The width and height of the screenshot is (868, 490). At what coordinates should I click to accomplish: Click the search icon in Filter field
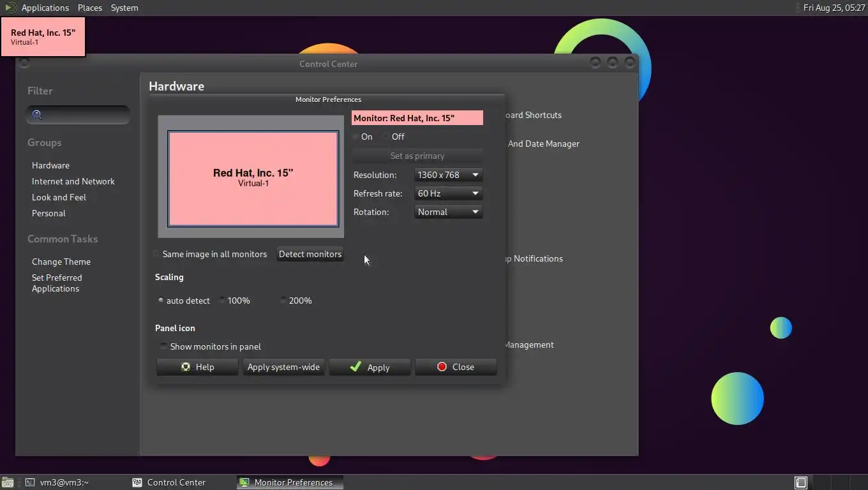37,115
